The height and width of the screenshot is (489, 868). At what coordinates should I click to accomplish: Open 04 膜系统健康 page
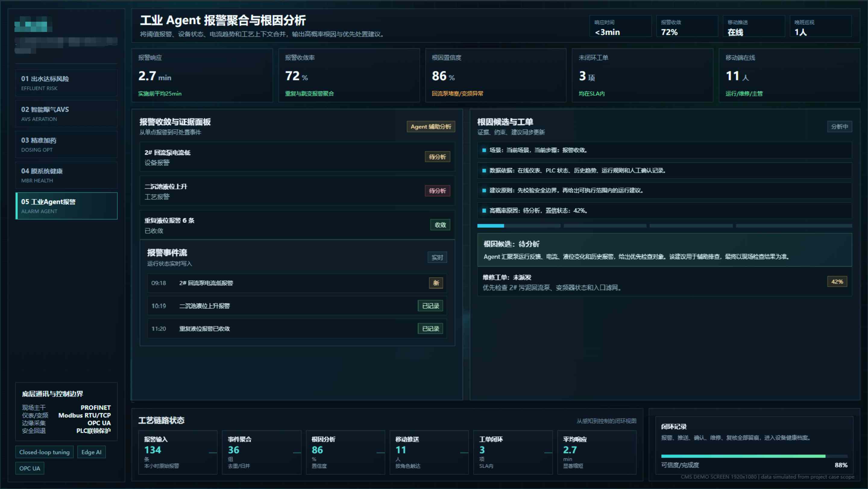point(66,175)
